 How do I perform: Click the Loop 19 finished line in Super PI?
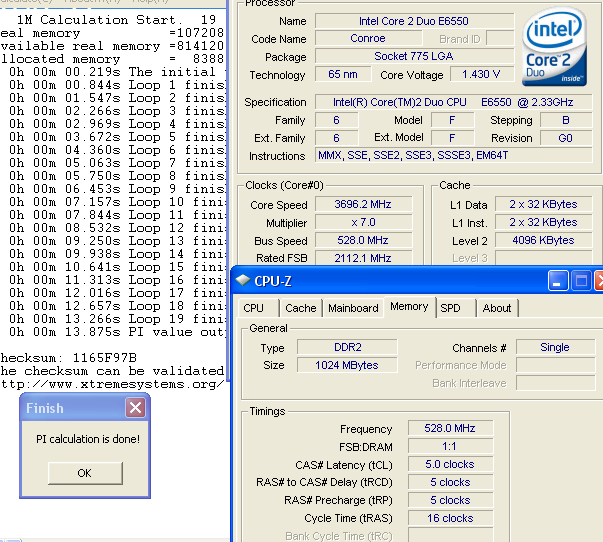pos(117,319)
